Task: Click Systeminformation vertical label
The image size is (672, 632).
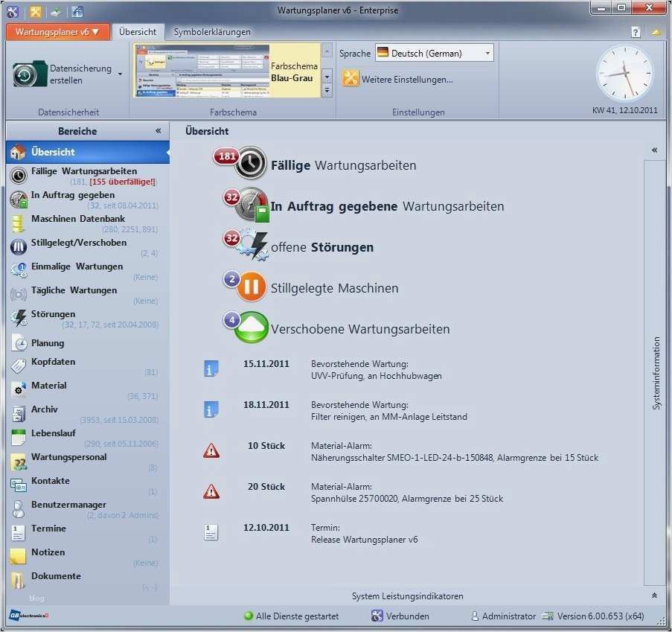Action: tap(656, 373)
